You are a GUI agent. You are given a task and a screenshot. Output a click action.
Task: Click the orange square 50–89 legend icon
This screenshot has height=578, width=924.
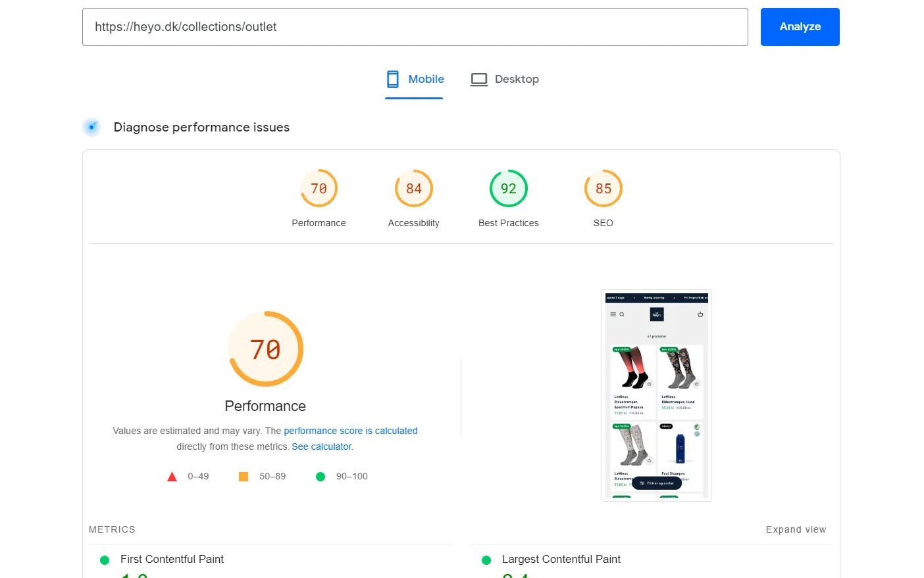[244, 477]
